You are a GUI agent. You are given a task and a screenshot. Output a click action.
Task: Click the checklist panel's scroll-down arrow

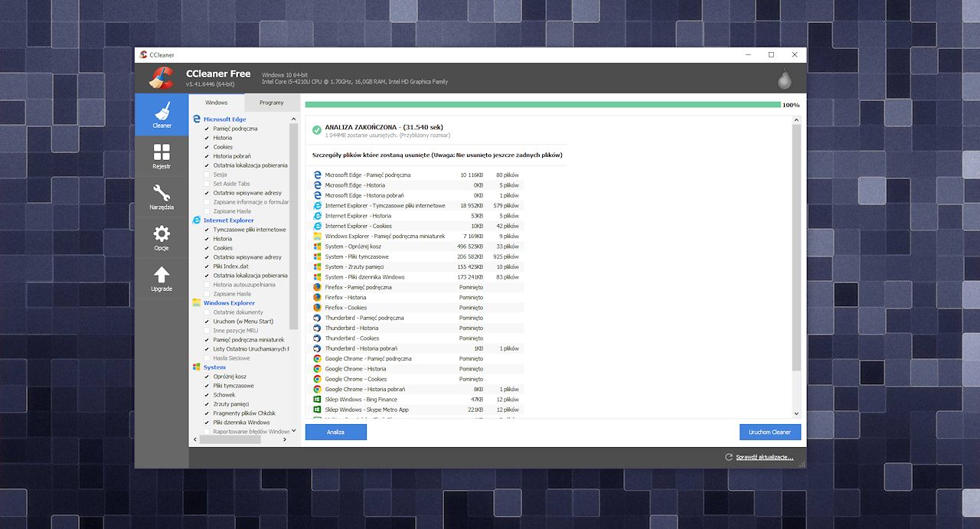(294, 431)
